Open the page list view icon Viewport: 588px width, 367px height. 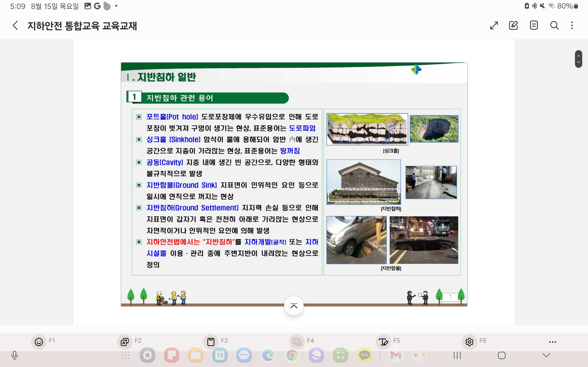(x=534, y=25)
